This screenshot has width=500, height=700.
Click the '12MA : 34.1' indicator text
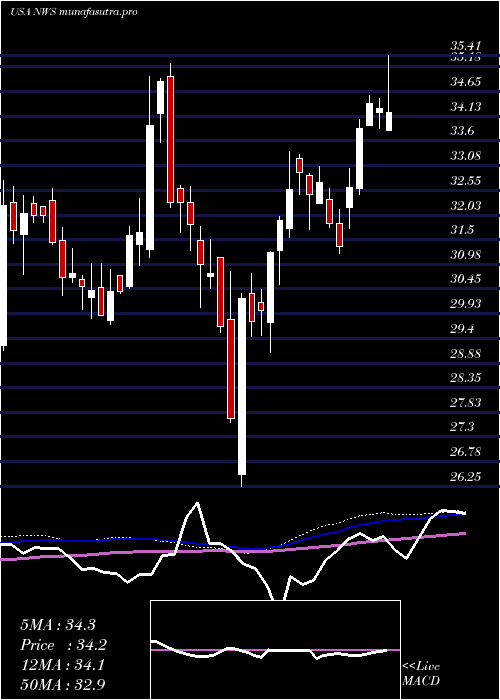(x=63, y=665)
